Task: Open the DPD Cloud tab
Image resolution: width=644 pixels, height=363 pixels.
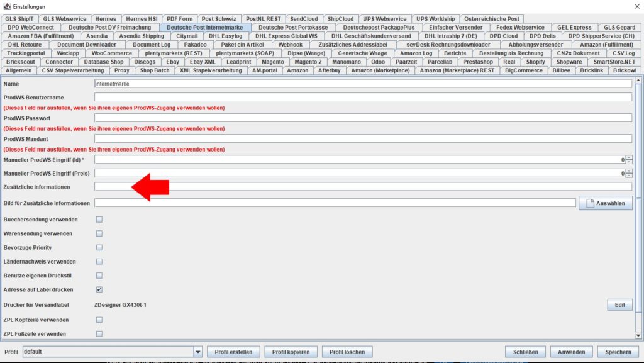Action: (504, 36)
